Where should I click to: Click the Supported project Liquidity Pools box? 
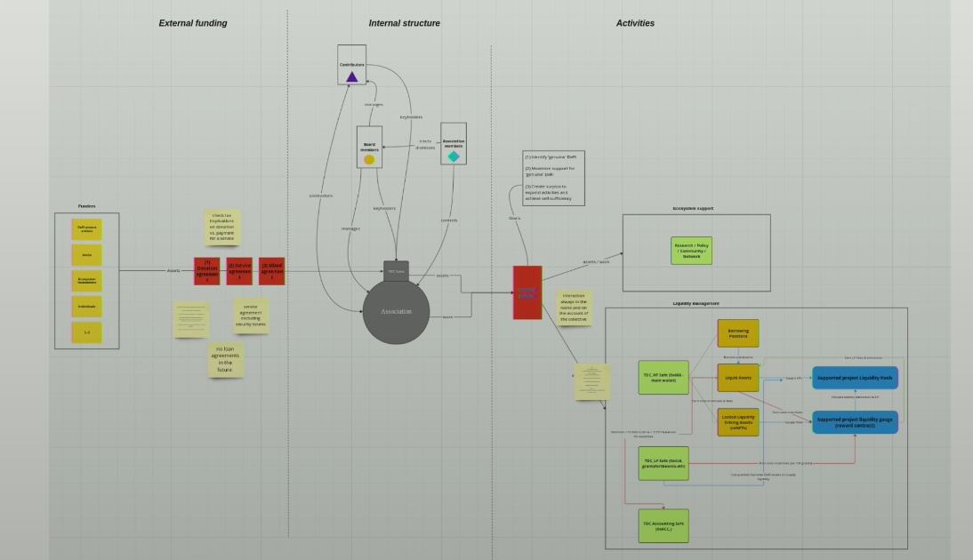[x=855, y=378]
